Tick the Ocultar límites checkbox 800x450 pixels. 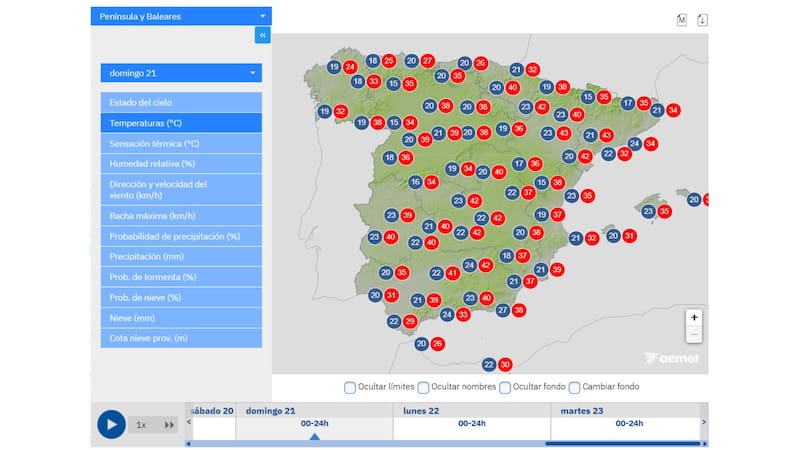[350, 387]
